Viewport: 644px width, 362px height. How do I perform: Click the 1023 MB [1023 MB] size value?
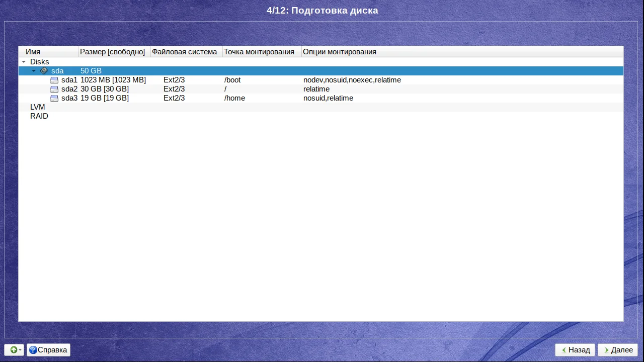click(x=113, y=80)
